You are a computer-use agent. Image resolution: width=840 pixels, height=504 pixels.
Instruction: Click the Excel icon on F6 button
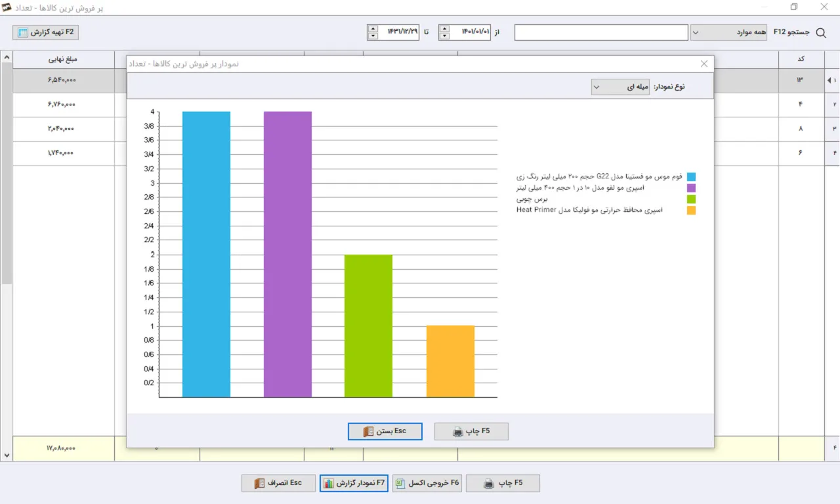click(402, 484)
